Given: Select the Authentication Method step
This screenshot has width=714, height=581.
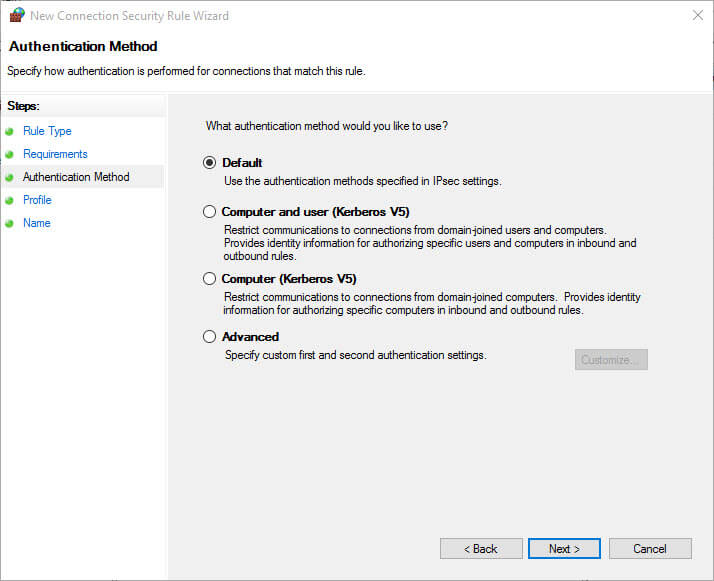Looking at the screenshot, I should pyautogui.click(x=76, y=177).
